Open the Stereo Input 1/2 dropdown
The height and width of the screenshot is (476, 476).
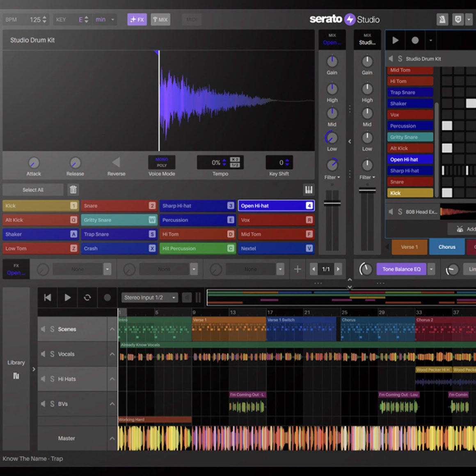(x=149, y=297)
